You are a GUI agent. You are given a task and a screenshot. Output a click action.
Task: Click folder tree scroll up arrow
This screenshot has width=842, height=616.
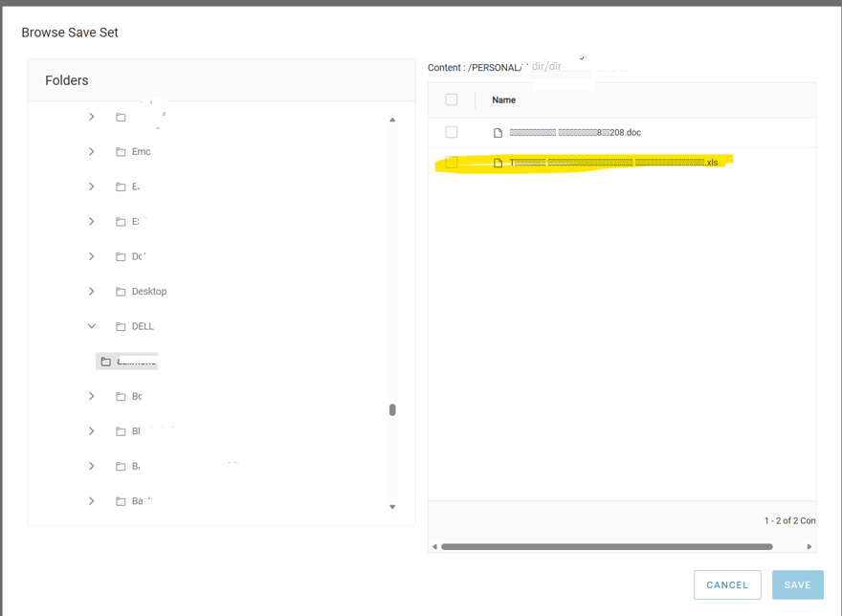[x=392, y=120]
